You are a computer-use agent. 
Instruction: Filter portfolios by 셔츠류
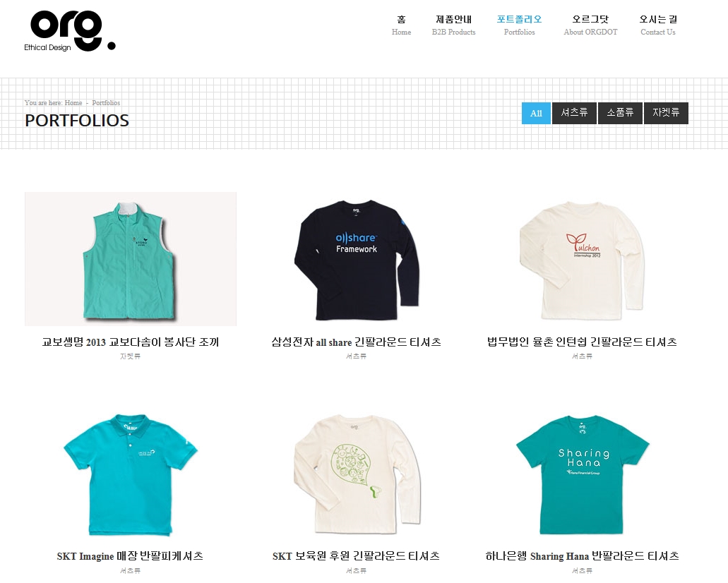pyautogui.click(x=574, y=113)
